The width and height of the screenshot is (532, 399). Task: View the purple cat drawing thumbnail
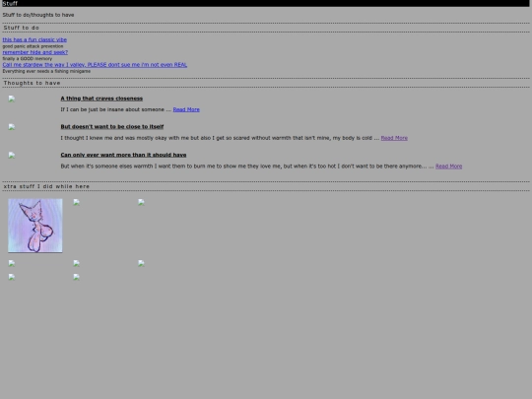(35, 226)
